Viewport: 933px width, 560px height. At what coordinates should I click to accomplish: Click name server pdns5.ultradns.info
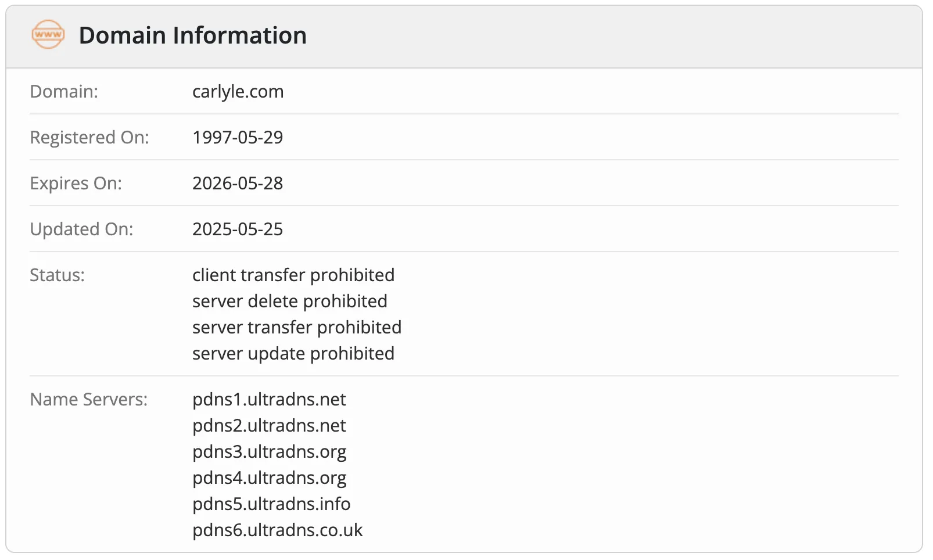271,504
